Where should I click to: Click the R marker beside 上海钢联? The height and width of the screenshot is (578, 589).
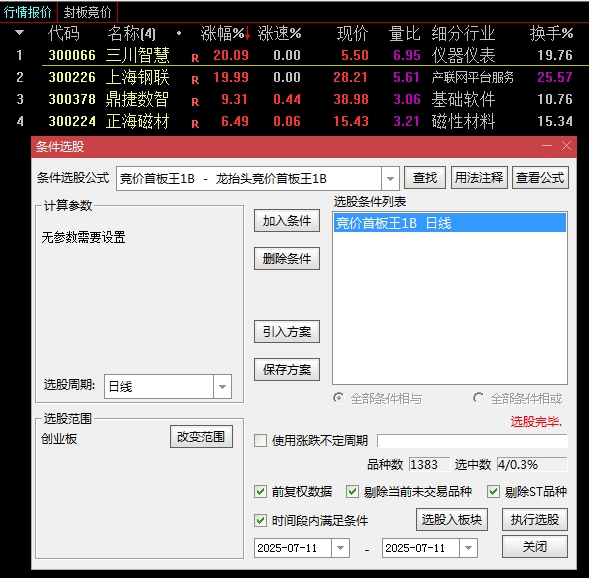(x=195, y=80)
